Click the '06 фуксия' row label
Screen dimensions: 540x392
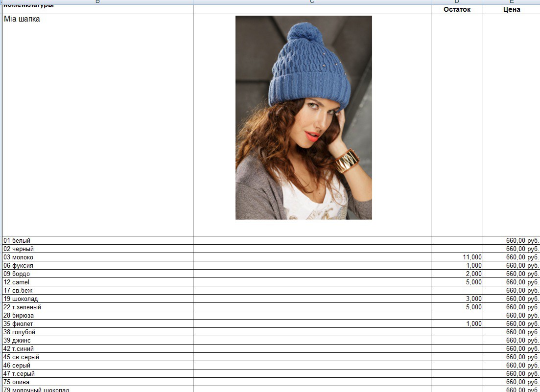coord(18,266)
